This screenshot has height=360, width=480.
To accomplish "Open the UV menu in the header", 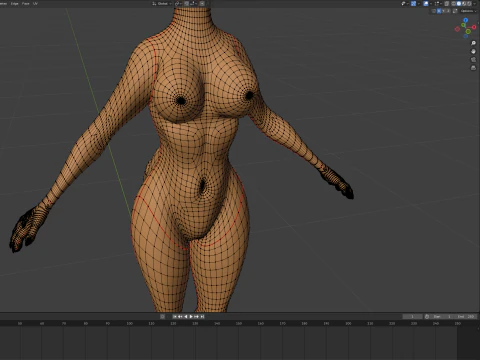I will 35,4.
